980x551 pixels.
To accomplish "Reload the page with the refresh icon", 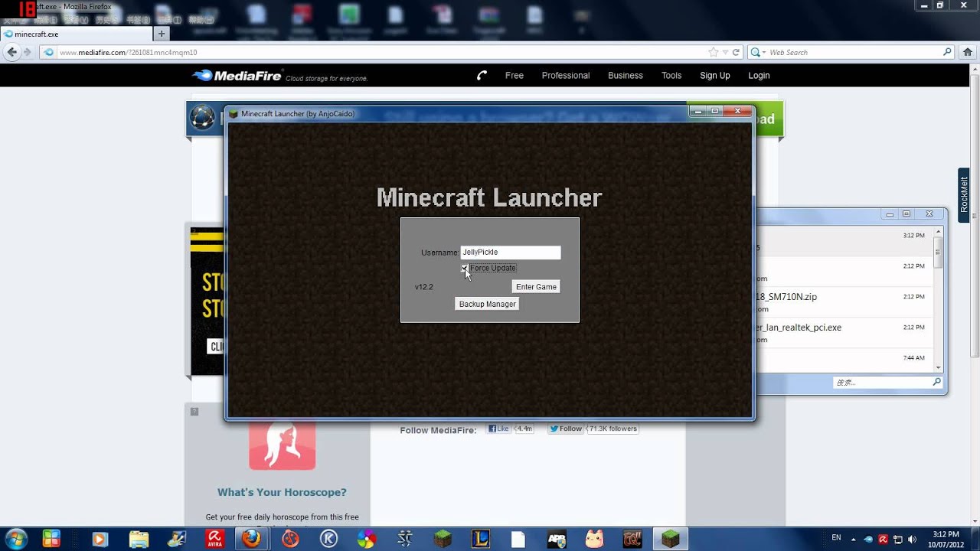I will pyautogui.click(x=736, y=52).
